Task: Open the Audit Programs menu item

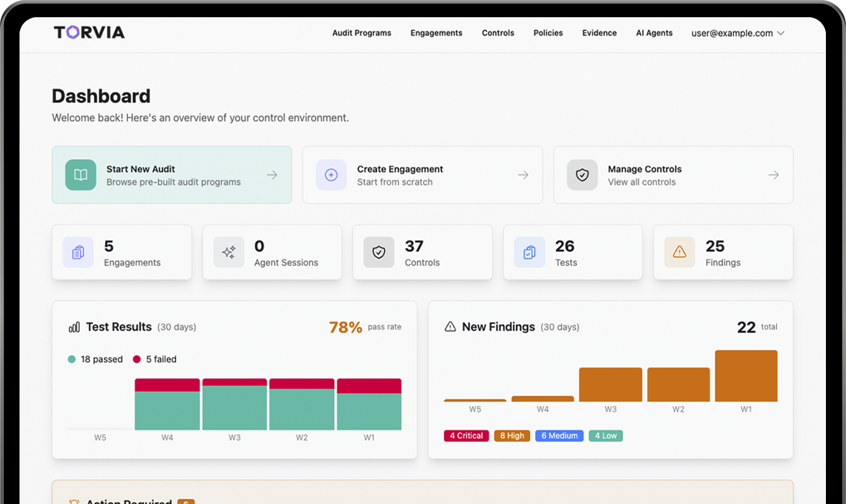Action: tap(362, 33)
